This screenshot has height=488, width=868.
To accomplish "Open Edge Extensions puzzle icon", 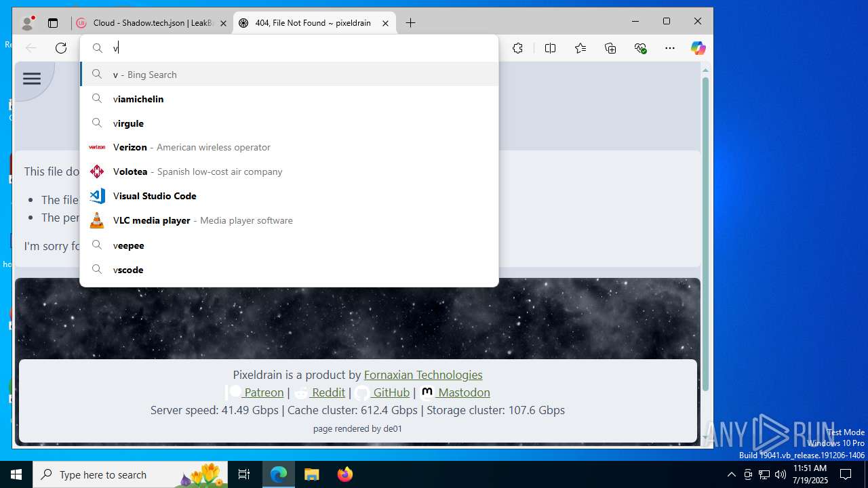I will pos(517,48).
